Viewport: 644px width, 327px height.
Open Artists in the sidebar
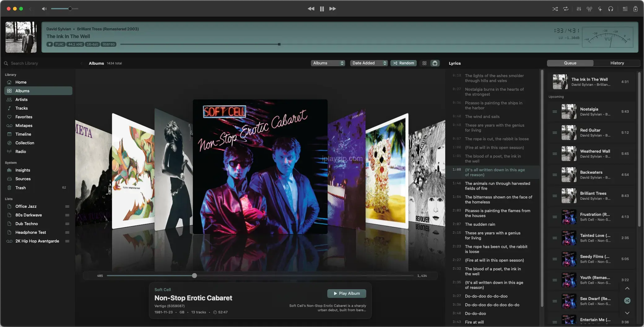[38, 99]
